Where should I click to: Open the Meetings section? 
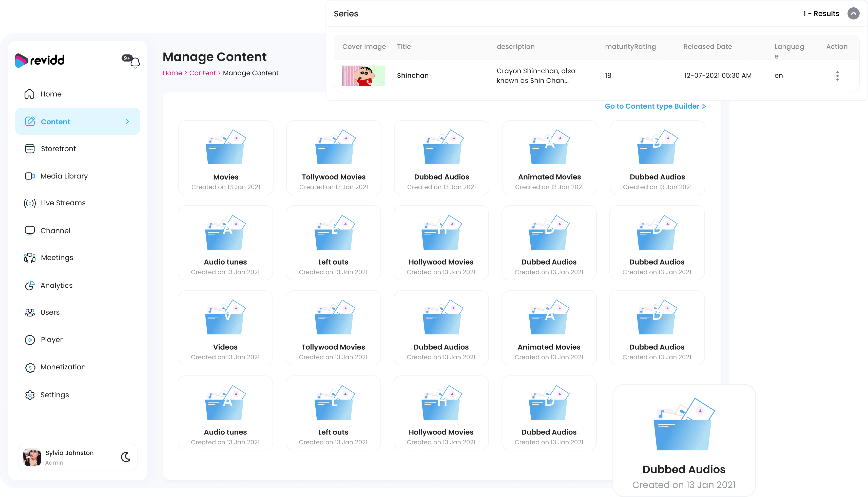(x=57, y=257)
